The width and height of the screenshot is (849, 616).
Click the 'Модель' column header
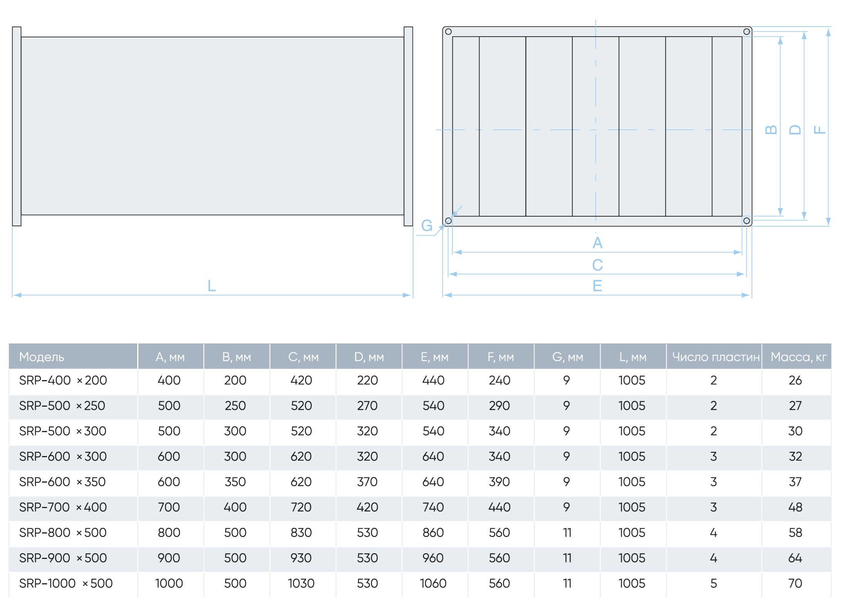[x=42, y=357]
